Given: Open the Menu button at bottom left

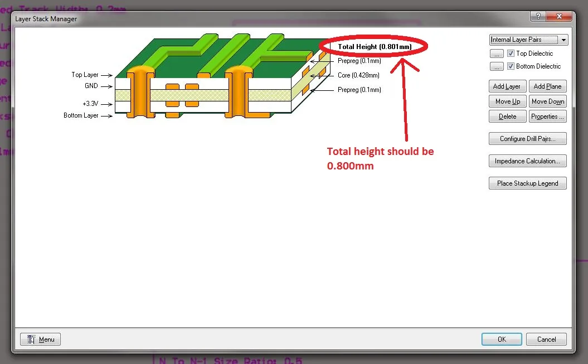Looking at the screenshot, I should tap(41, 339).
